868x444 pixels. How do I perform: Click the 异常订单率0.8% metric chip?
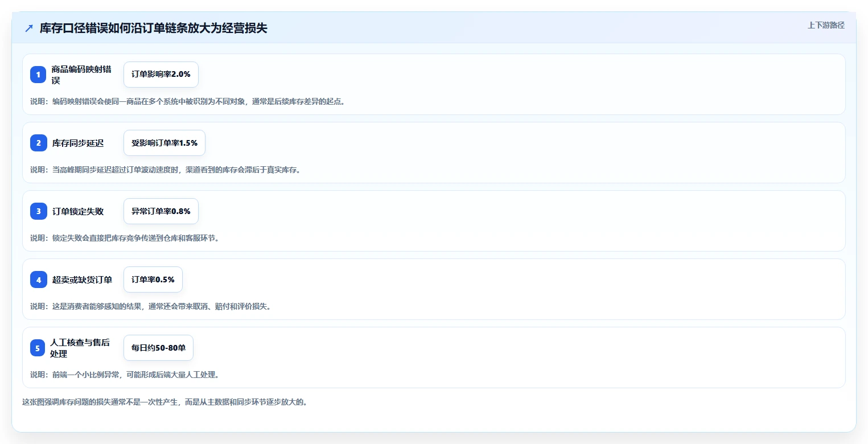[x=161, y=211]
